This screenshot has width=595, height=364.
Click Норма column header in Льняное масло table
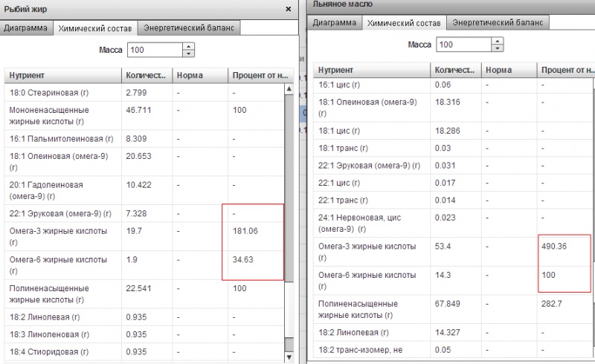click(509, 70)
